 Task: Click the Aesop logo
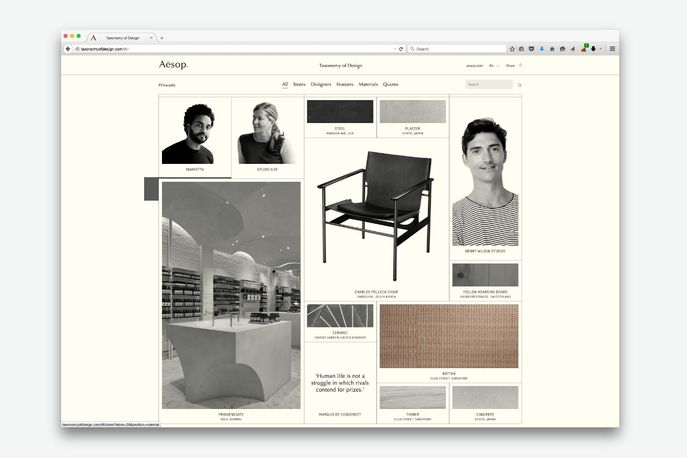point(172,65)
